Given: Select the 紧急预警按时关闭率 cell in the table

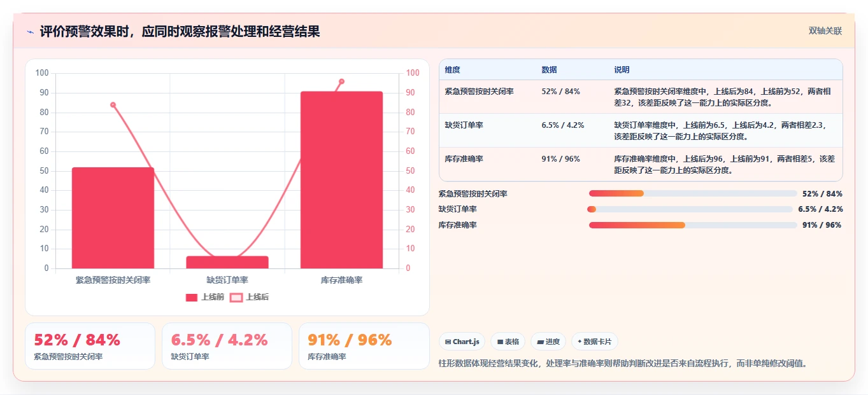Looking at the screenshot, I should coord(480,92).
